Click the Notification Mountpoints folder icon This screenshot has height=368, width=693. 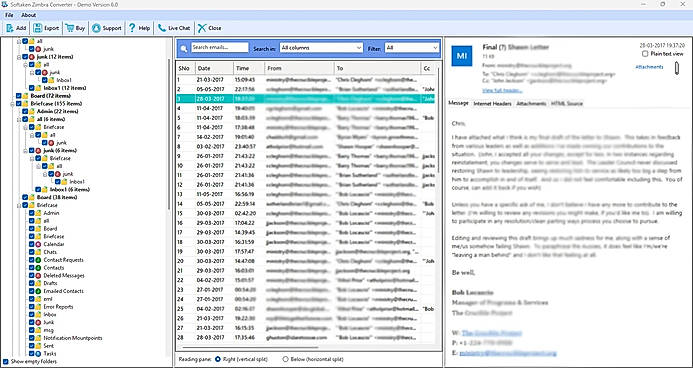pyautogui.click(x=38, y=338)
